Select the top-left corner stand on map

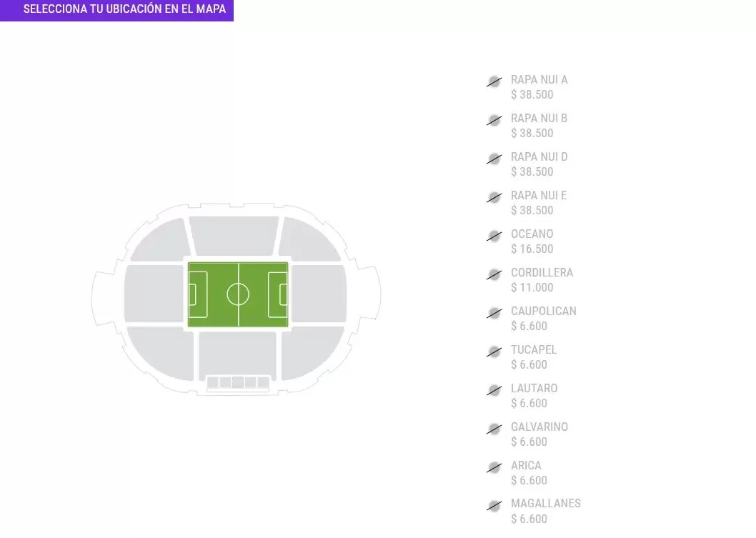click(x=161, y=241)
